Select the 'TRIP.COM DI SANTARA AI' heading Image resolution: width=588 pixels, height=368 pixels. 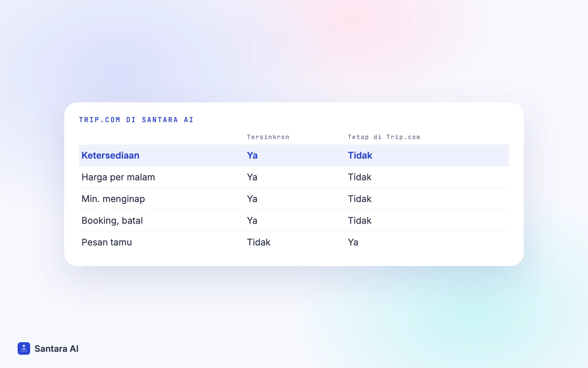[x=136, y=120]
